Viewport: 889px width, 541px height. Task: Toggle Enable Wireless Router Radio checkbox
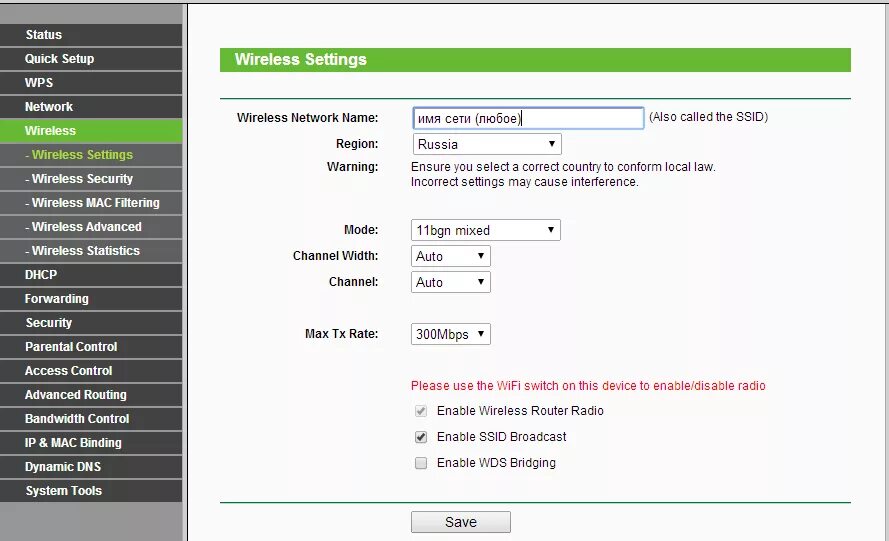(x=421, y=411)
